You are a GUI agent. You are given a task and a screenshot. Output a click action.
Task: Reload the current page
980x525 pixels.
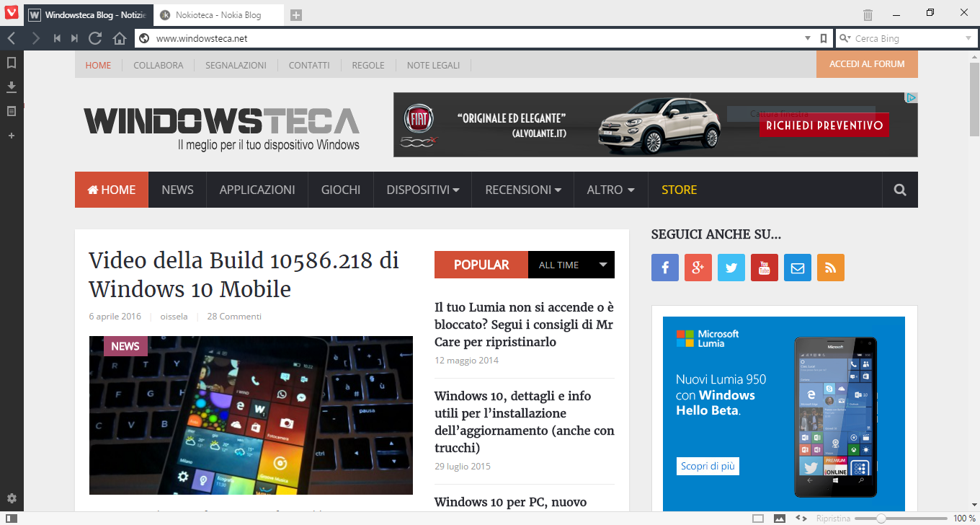[x=95, y=38]
